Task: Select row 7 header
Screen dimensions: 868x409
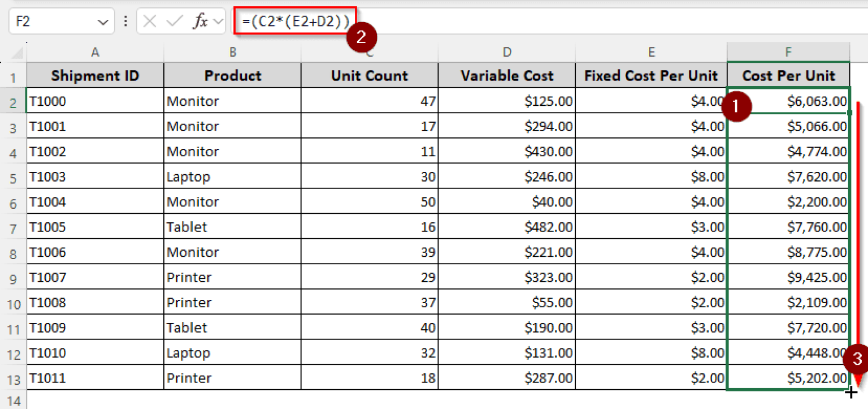Action: pyautogui.click(x=13, y=228)
